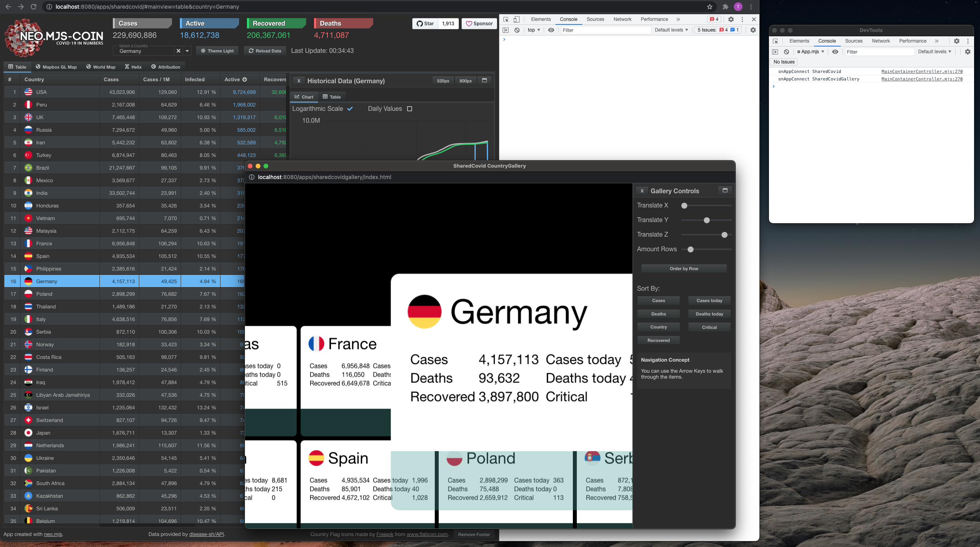This screenshot has height=547, width=980.
Task: Open settings gear in floating DevTools window
Action: [x=957, y=41]
